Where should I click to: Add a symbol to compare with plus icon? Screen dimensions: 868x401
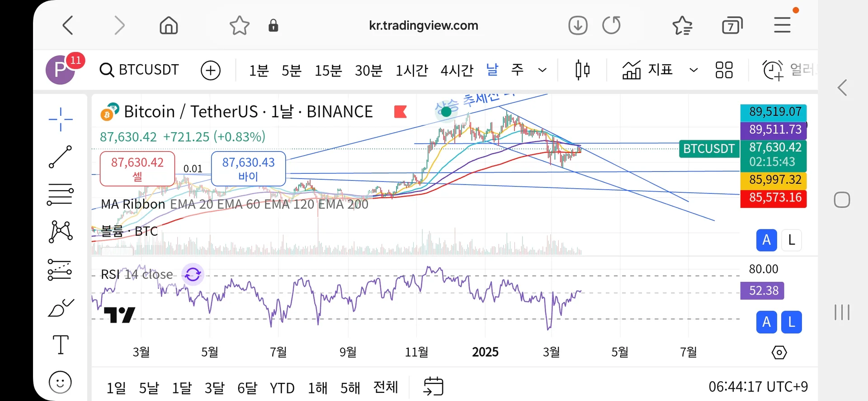coord(211,70)
